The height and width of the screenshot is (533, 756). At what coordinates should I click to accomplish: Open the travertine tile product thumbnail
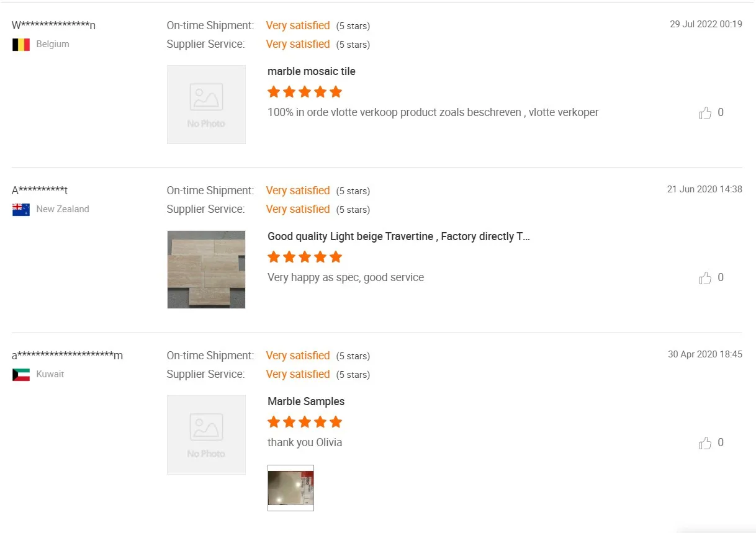pyautogui.click(x=206, y=269)
